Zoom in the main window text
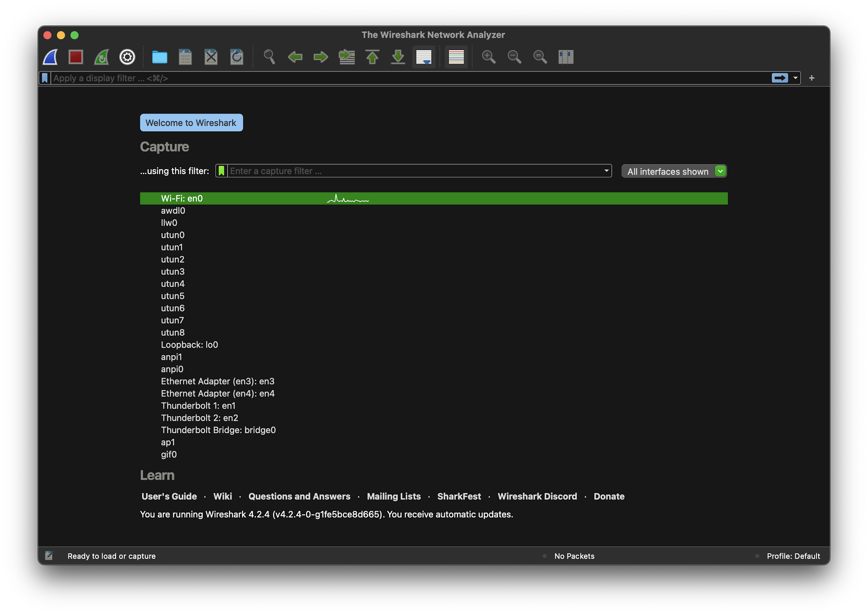Image resolution: width=868 pixels, height=615 pixels. (489, 57)
